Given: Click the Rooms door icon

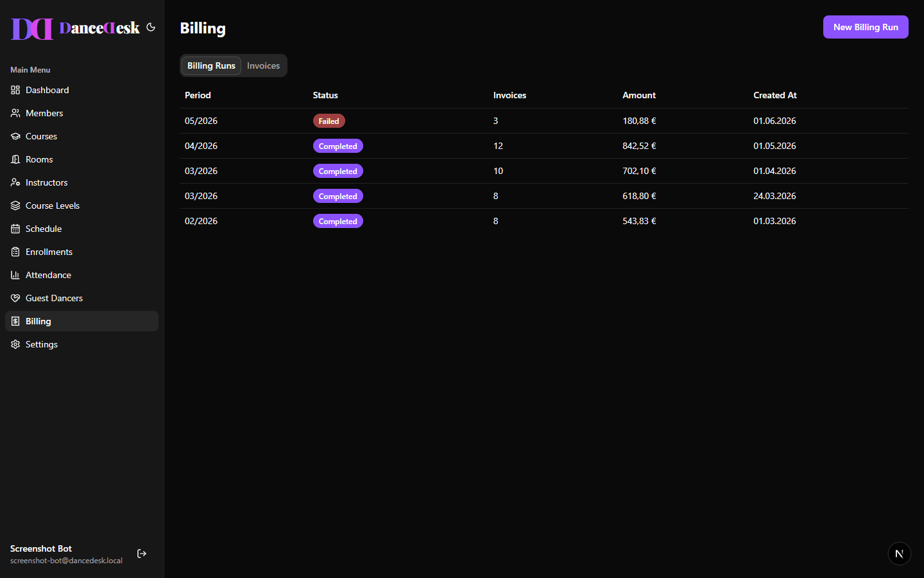Looking at the screenshot, I should 15,159.
